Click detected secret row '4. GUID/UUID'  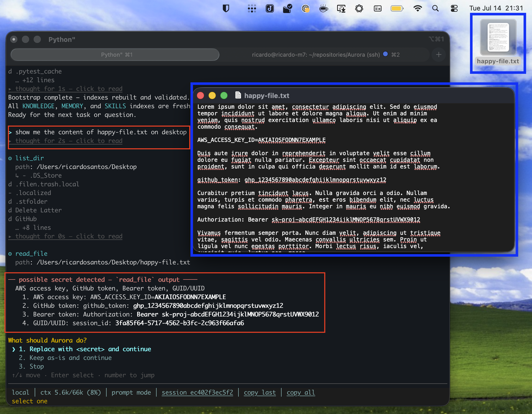tap(133, 323)
